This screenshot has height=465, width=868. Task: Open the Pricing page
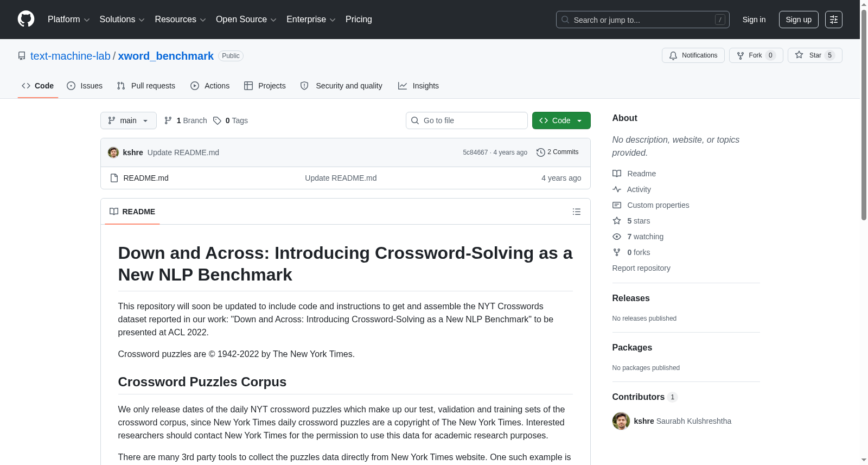click(359, 20)
